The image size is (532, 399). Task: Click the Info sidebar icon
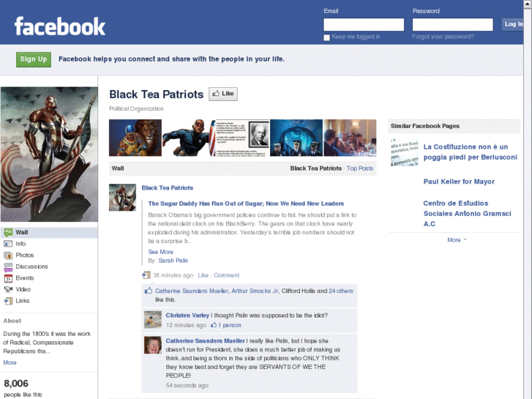coord(8,244)
